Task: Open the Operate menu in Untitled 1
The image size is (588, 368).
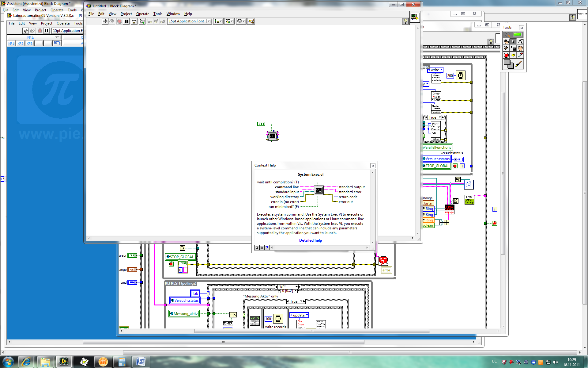Action: 142,14
